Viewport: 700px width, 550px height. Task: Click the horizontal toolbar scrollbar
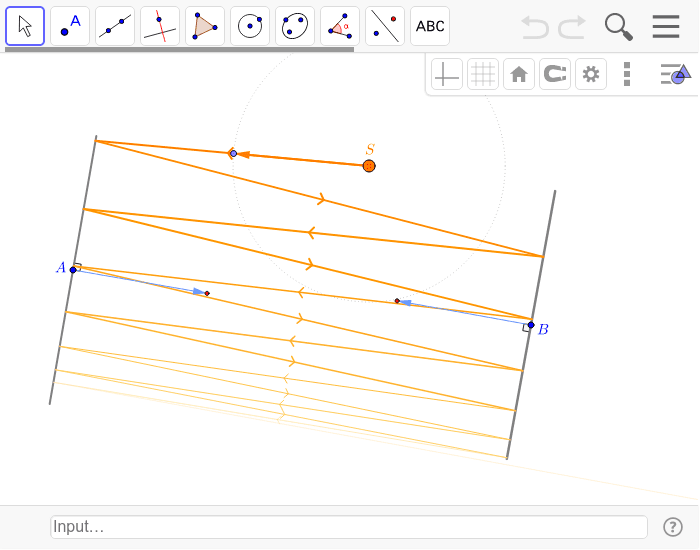click(x=179, y=50)
